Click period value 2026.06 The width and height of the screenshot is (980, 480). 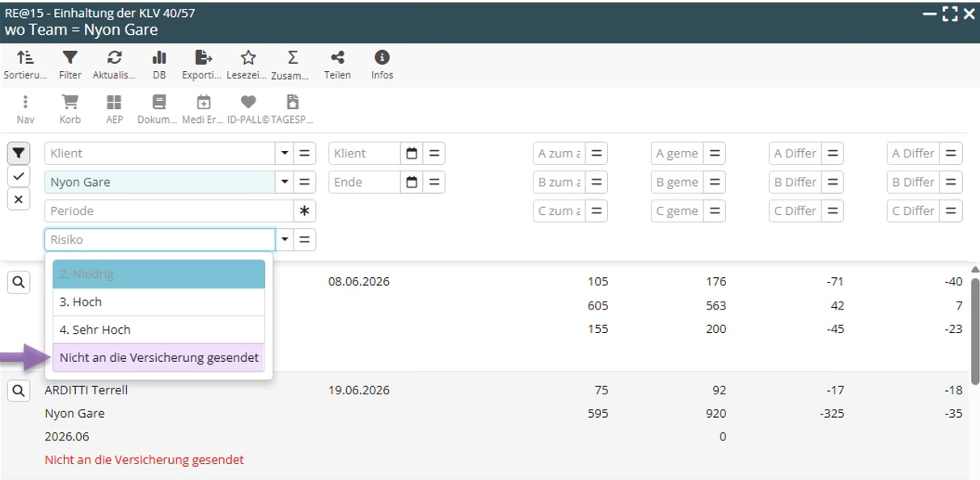tap(66, 436)
